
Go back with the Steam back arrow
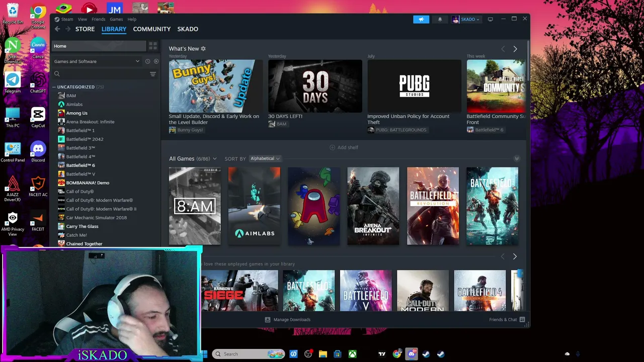click(57, 29)
